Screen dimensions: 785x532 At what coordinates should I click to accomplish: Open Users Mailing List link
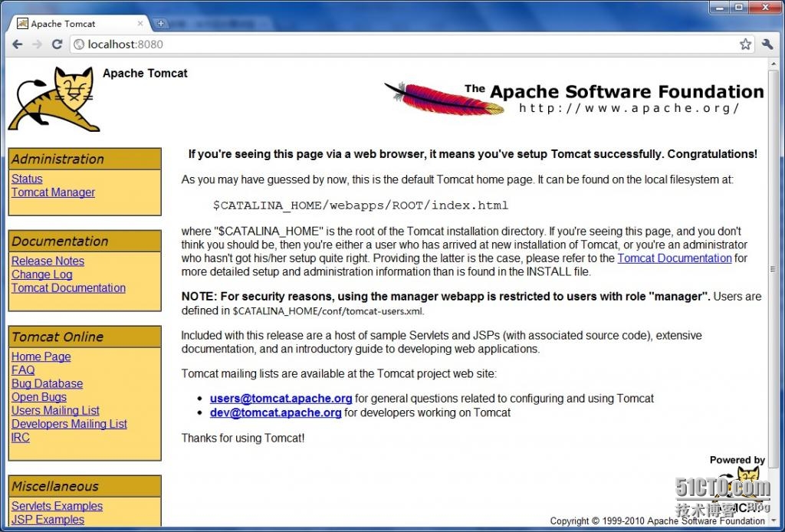(55, 410)
